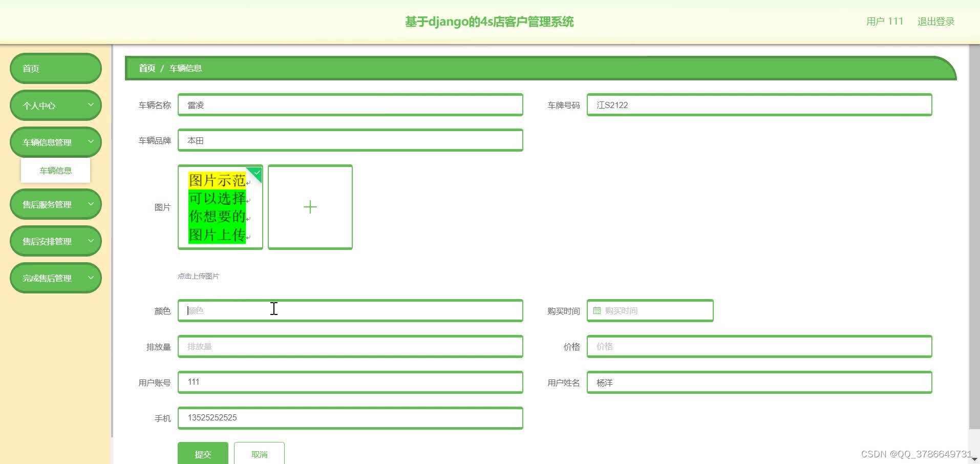Expand the 个人中心 menu chevron
The width and height of the screenshot is (980, 464).
pos(91,104)
